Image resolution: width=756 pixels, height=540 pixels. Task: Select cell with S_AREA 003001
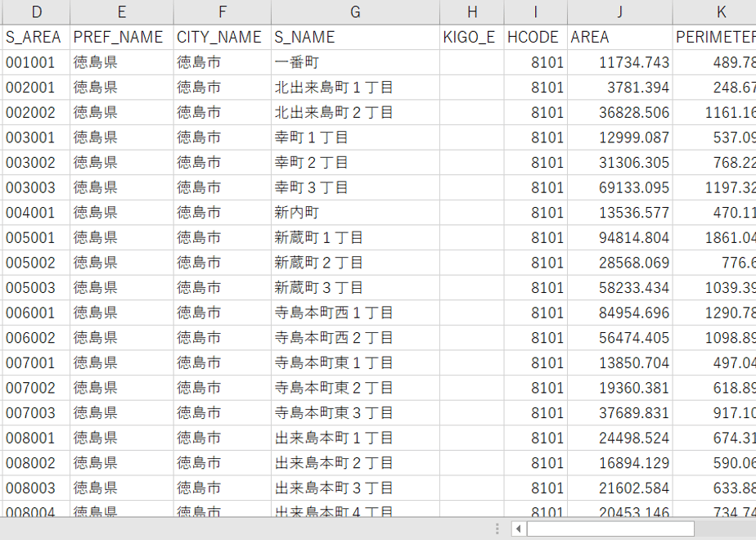coord(37,137)
